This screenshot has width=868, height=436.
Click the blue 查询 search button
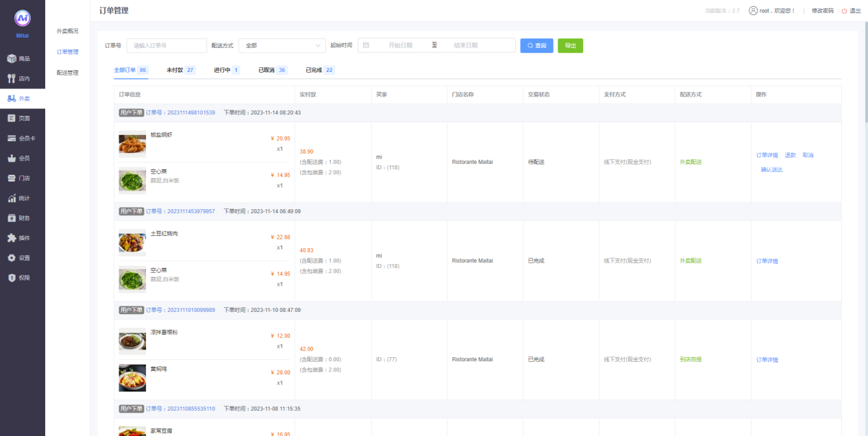(x=536, y=45)
